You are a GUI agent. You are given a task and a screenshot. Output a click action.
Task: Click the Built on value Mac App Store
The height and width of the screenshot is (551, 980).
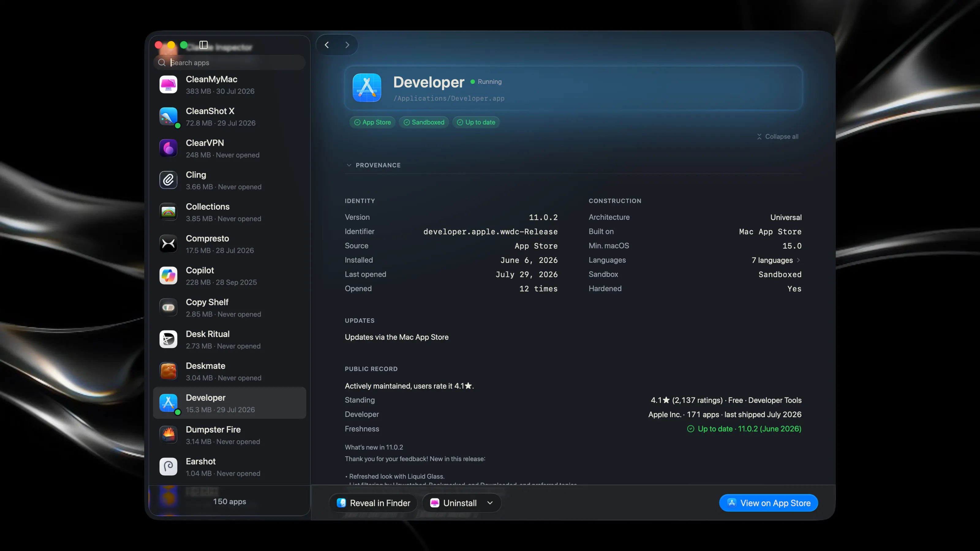tap(771, 232)
